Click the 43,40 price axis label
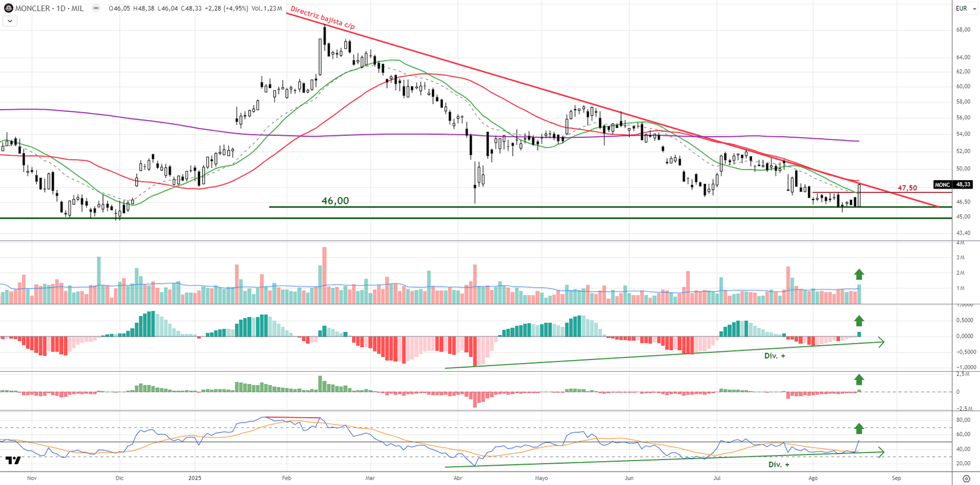This screenshot has height=485, width=980. (963, 233)
